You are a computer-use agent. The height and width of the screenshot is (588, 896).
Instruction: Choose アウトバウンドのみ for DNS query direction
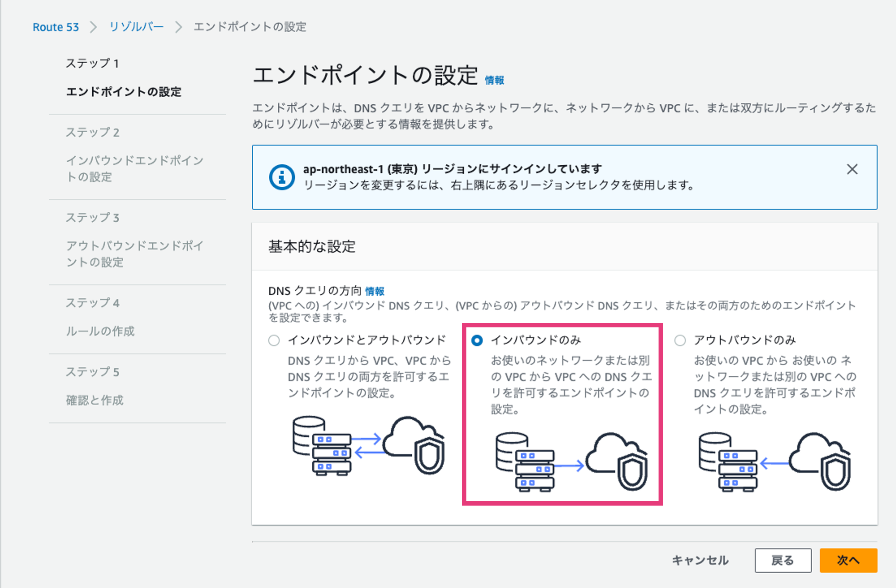point(680,340)
